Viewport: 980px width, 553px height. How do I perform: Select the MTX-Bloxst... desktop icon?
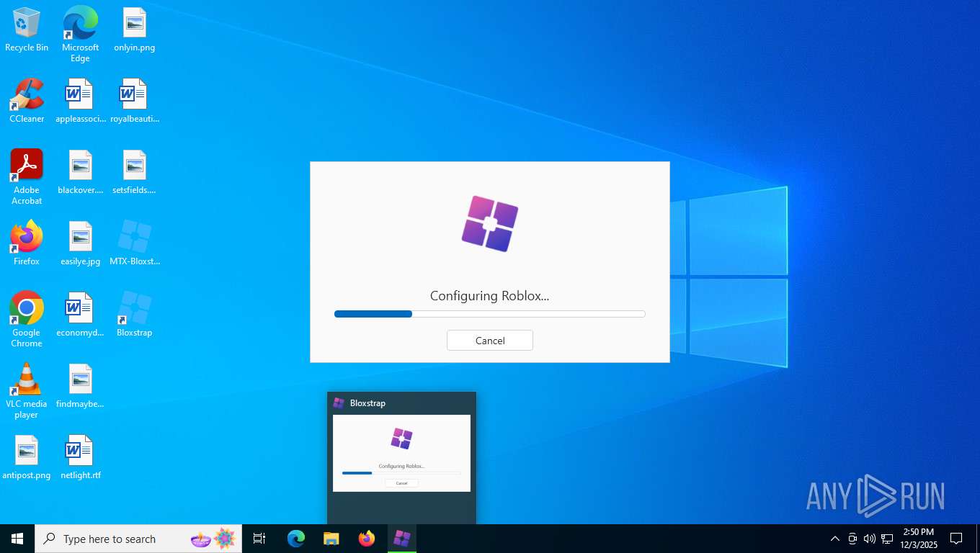pos(135,243)
